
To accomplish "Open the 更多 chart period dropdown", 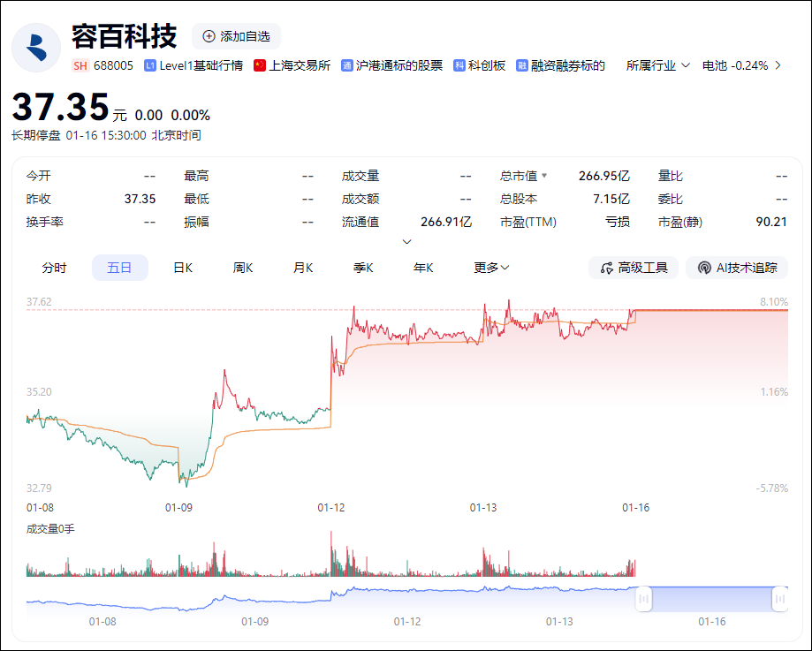I will [491, 268].
